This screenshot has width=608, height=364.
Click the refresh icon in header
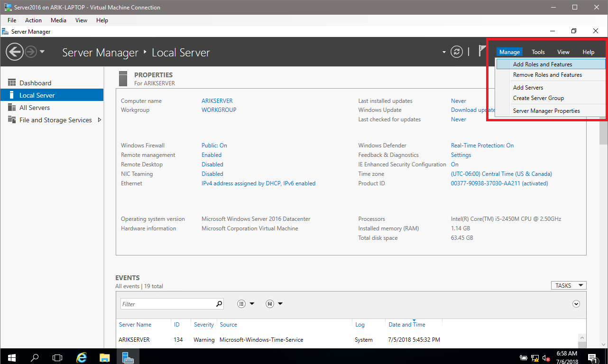456,52
